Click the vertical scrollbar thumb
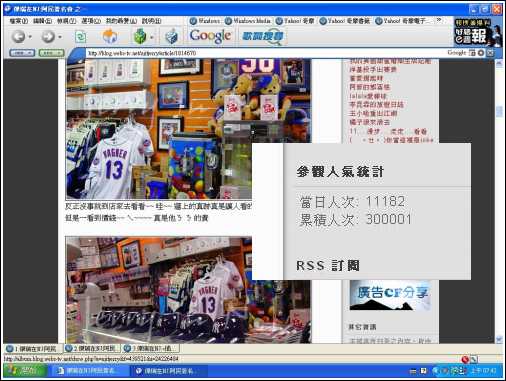Image resolution: width=506 pixels, height=381 pixels. click(x=499, y=111)
